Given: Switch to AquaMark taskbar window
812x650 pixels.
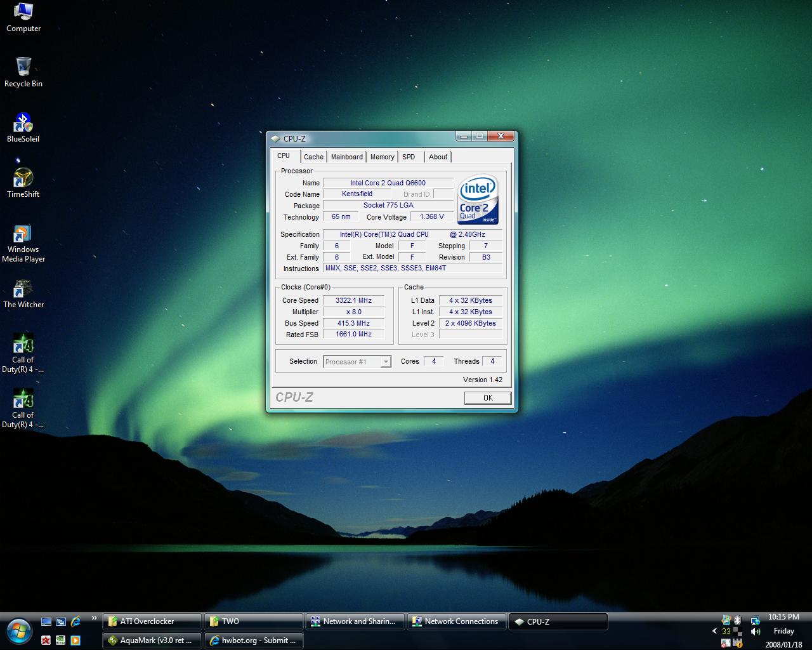Looking at the screenshot, I should coord(152,640).
